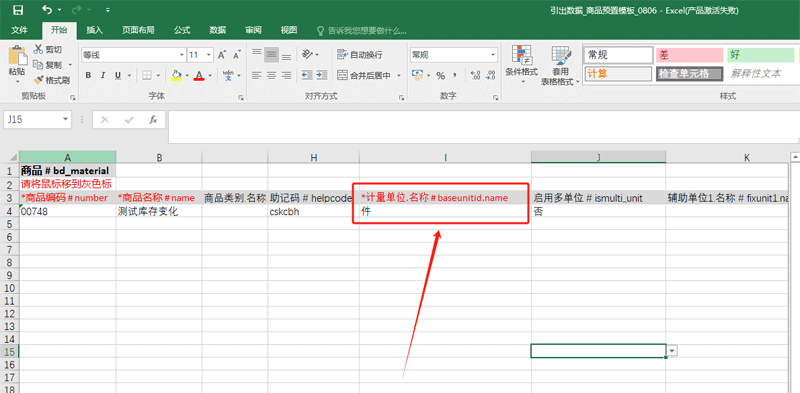The image size is (800, 393).
Task: Click the Copy (复制) icon
Action: [x=38, y=65]
